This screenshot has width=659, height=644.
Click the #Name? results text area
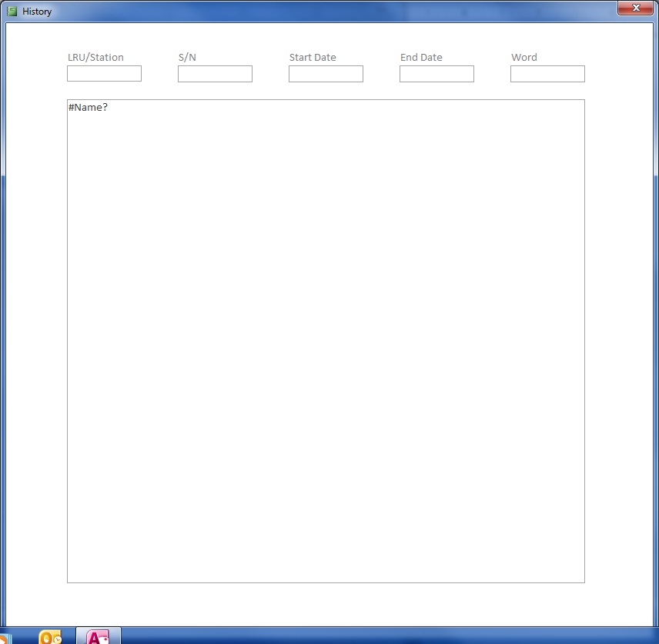point(326,341)
